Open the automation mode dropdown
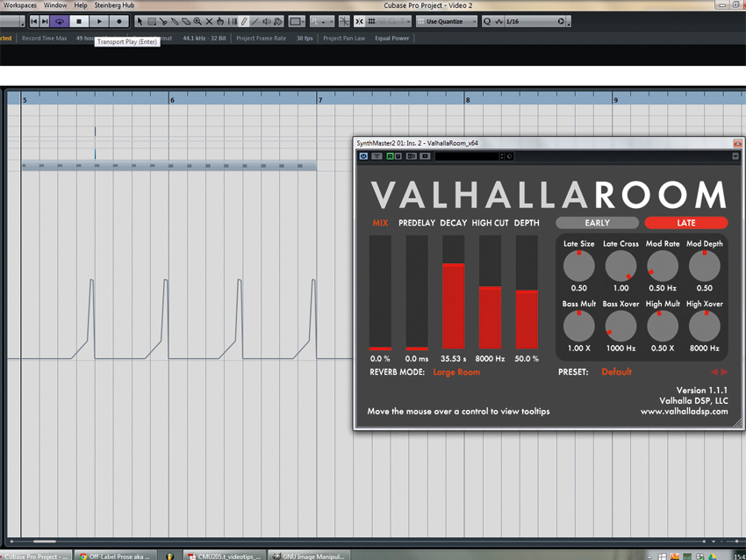The width and height of the screenshot is (746, 560). [321, 21]
